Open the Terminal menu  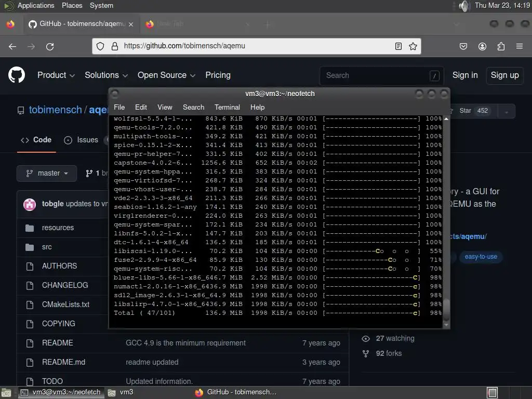pos(227,107)
